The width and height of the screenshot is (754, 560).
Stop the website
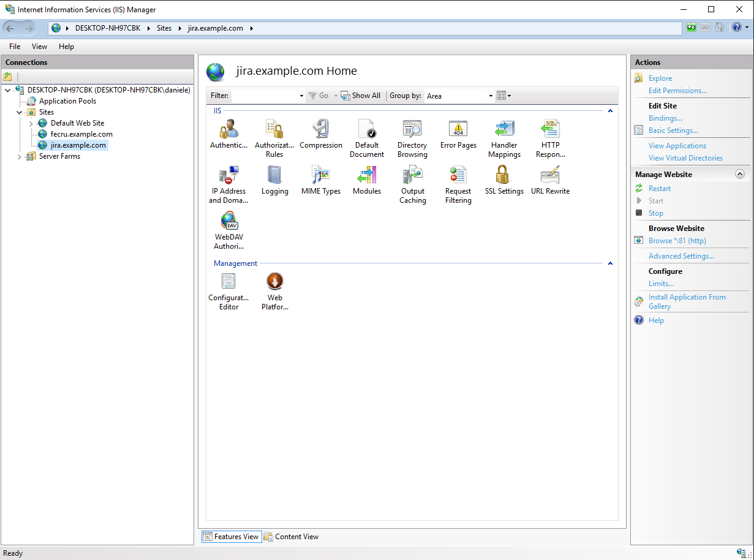click(x=656, y=213)
